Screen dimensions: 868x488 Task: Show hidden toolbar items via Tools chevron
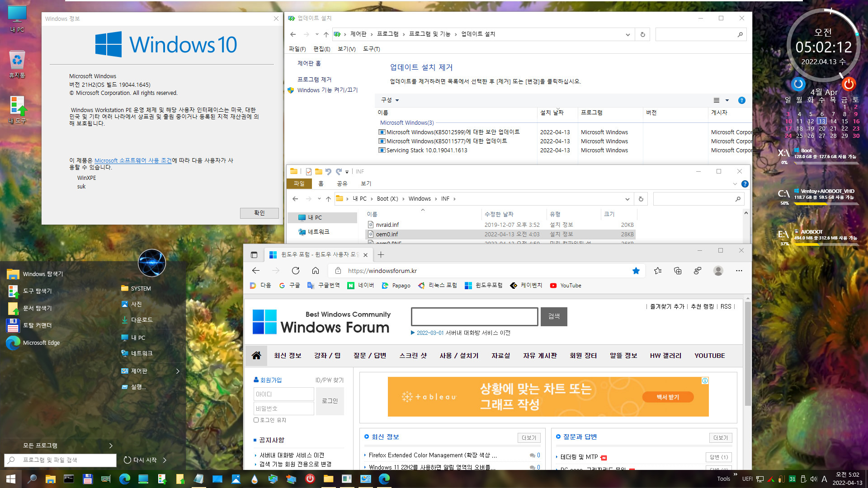(736, 474)
